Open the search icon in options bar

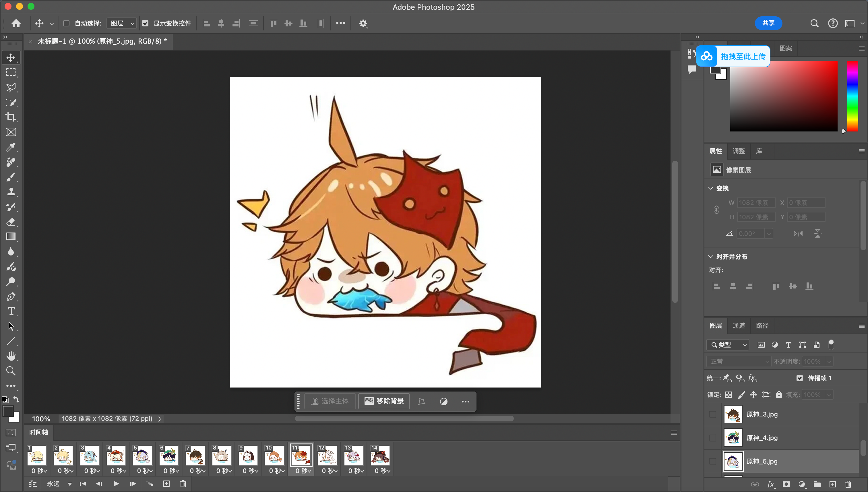coord(814,23)
